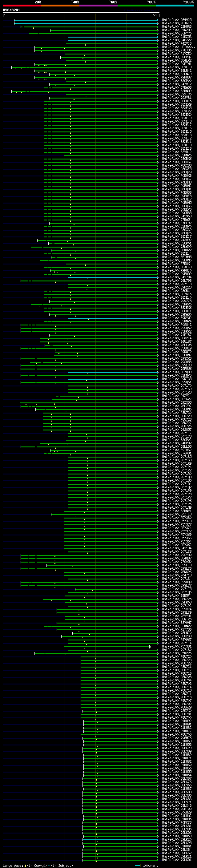Click the green ~80% identity legend segment
Image resolution: width=197 pixels, height=868 pixels.
click(x=137, y=6)
